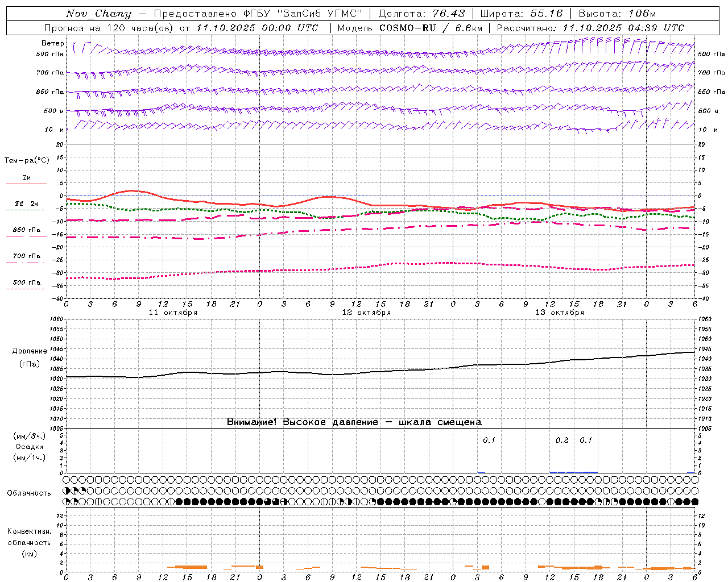Viewport: 728px width, 582px height.
Task: Click the date label "12 октября"
Action: click(366, 313)
